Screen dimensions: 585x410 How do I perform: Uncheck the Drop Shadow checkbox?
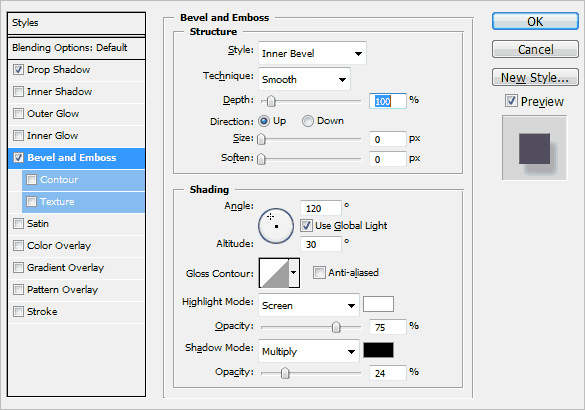click(18, 69)
